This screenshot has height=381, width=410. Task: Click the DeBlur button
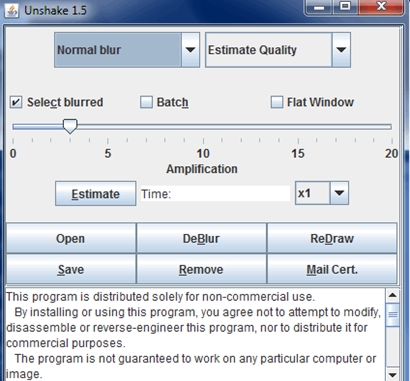point(201,239)
